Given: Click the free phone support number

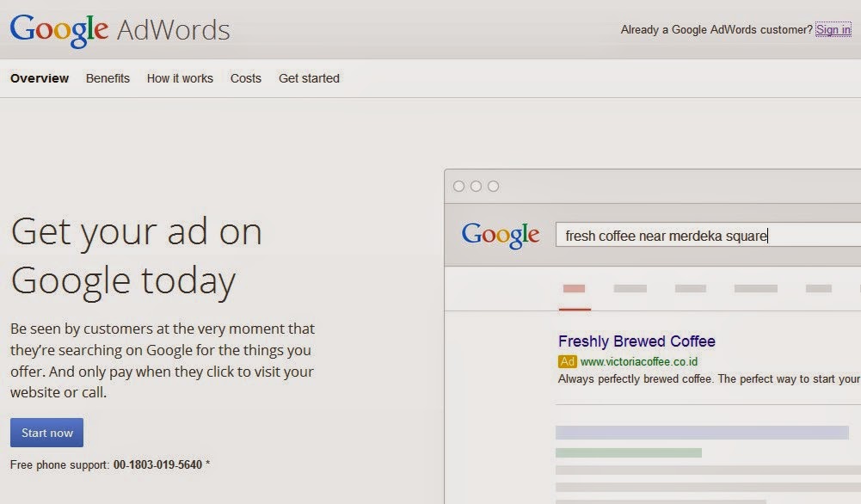Looking at the screenshot, I should pyautogui.click(x=157, y=465).
